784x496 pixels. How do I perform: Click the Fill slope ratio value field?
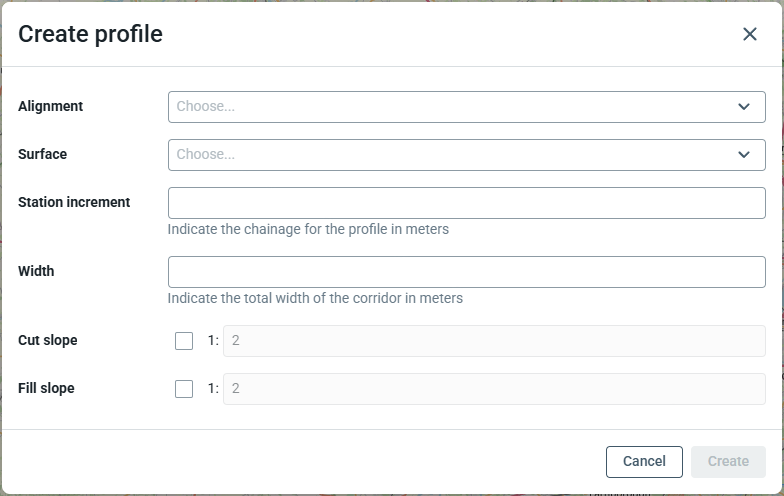point(493,389)
